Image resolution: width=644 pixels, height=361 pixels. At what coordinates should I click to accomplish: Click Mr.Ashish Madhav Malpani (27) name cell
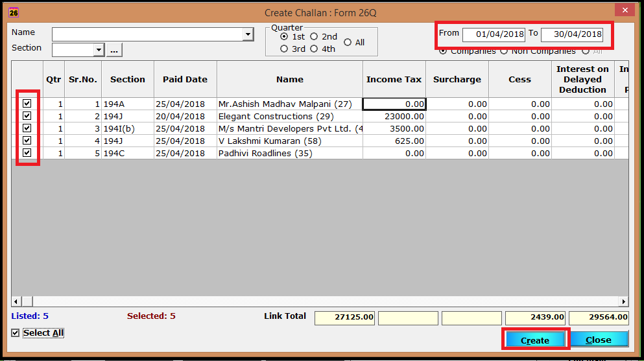point(289,104)
